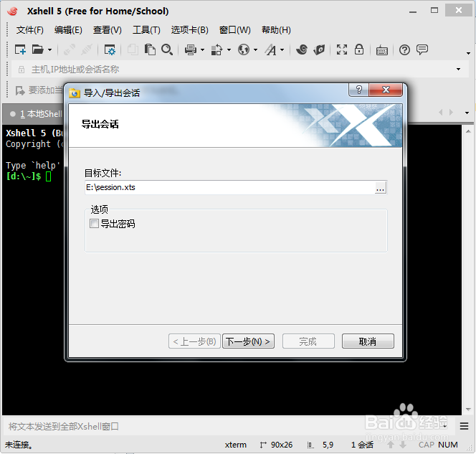Open the session Properties gear icon

(x=110, y=49)
